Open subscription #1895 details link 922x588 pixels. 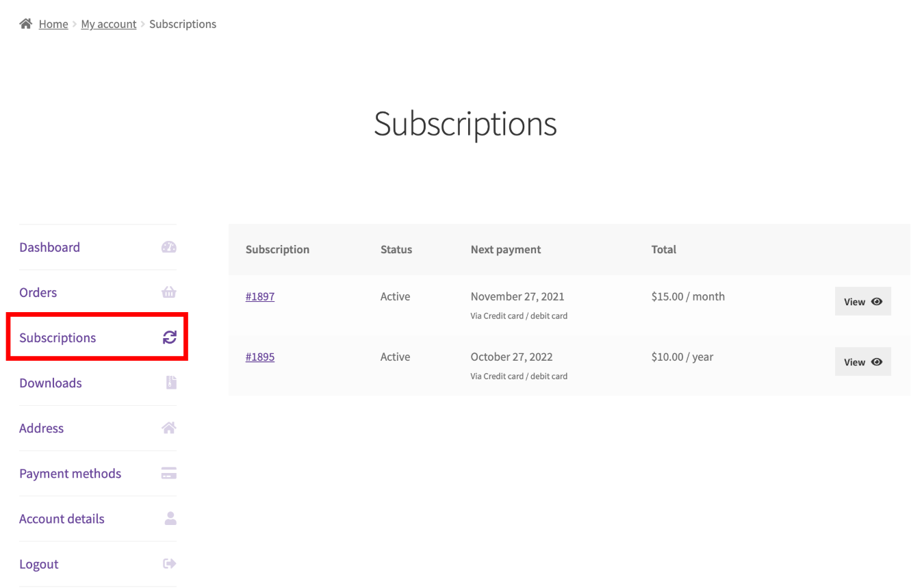(x=260, y=356)
